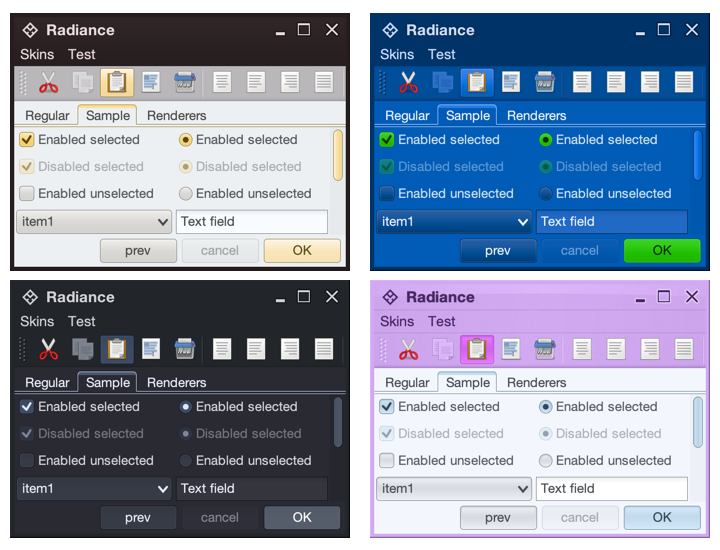Click the Copy icon in the brown-skinned window
720x550 pixels.
click(83, 83)
